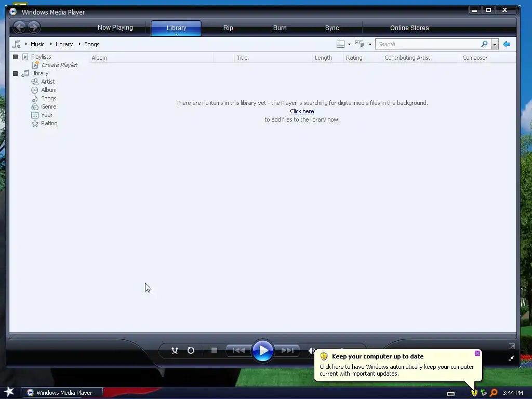532x399 pixels.
Task: Open the star Start button
Action: [9, 392]
